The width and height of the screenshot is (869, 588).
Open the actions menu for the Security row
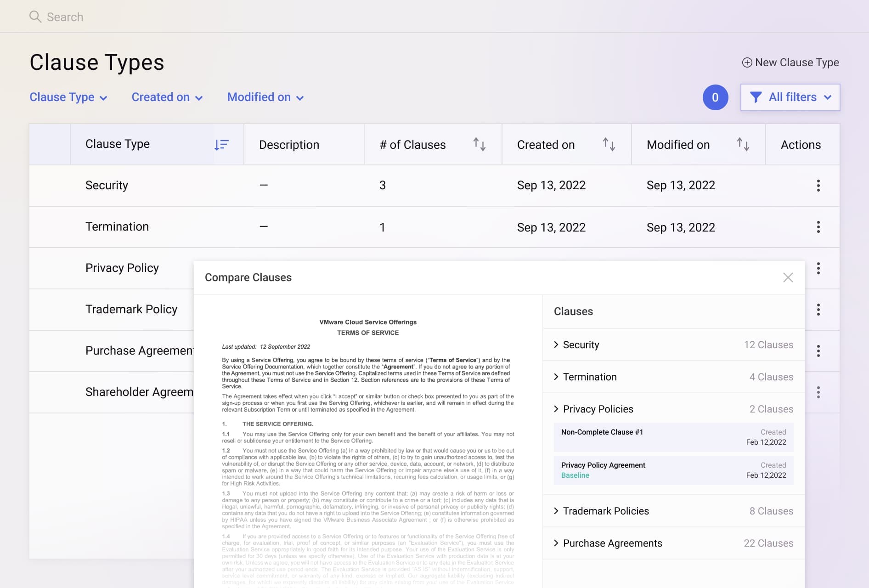(x=818, y=185)
